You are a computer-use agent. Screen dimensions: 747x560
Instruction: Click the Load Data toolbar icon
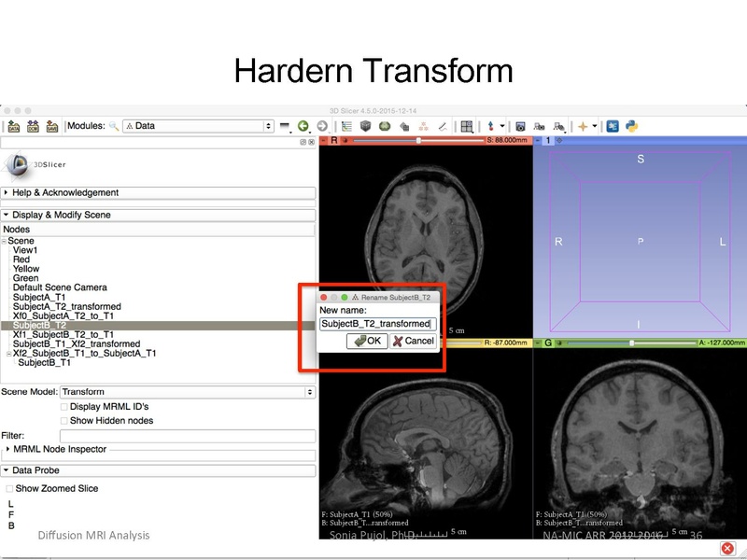pyautogui.click(x=14, y=126)
